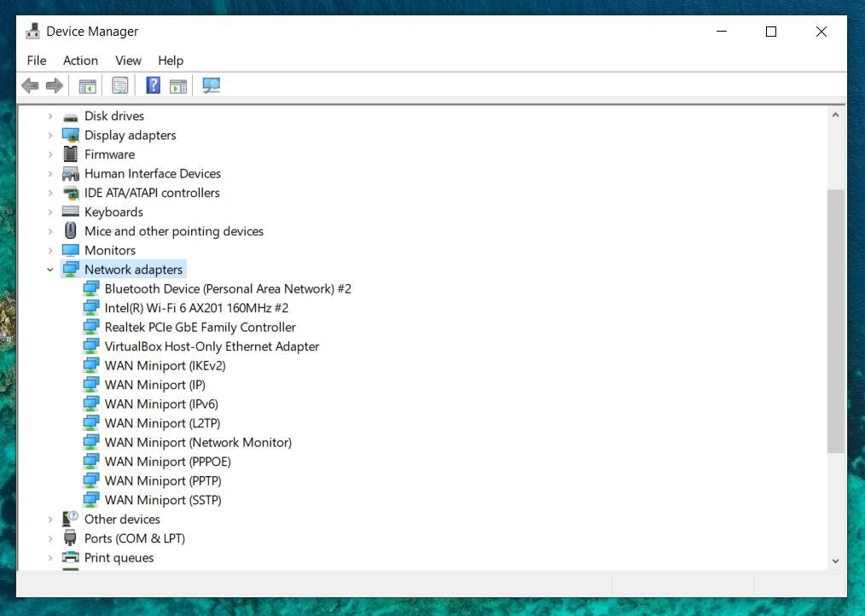Select the Monitors label
865x616 pixels.
click(x=110, y=250)
